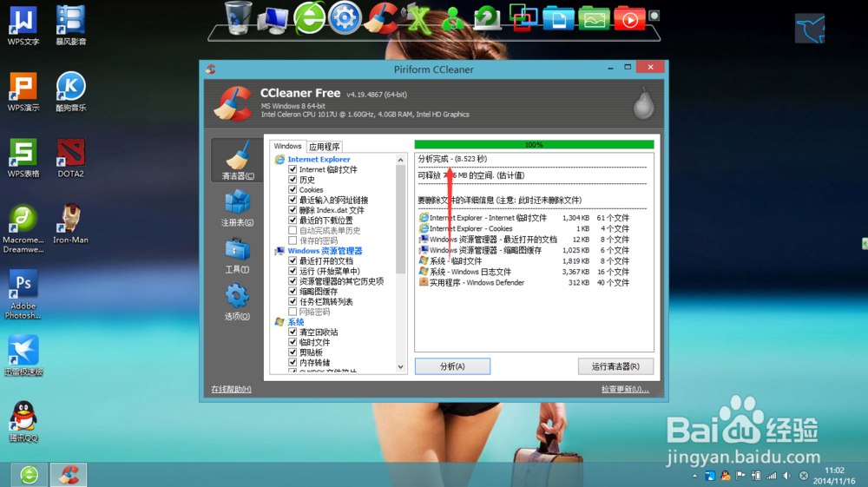This screenshot has height=487, width=868.
Task: Open the Computer monitor icon in the dock
Action: point(273,21)
